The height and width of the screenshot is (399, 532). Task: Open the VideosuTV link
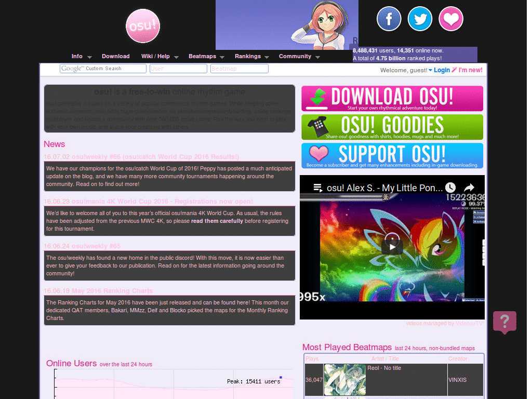(470, 323)
